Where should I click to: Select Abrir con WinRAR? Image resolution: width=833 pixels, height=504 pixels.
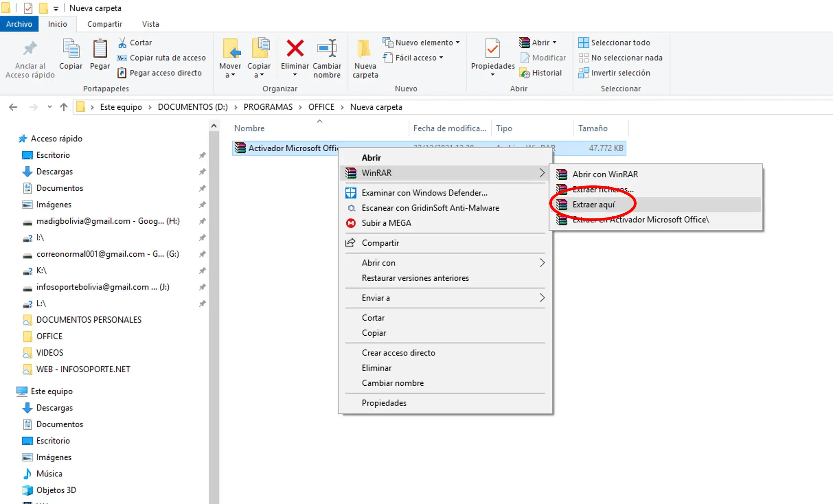[x=656, y=174]
